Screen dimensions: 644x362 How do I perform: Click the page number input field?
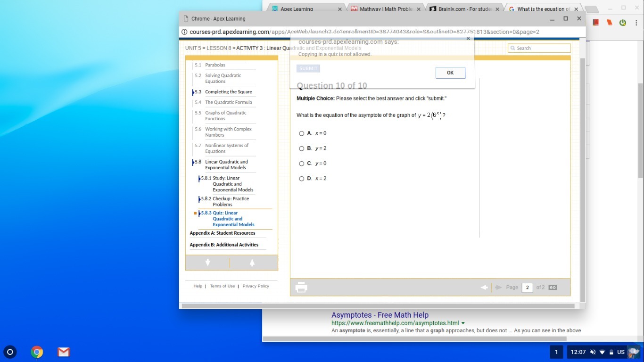click(x=527, y=288)
